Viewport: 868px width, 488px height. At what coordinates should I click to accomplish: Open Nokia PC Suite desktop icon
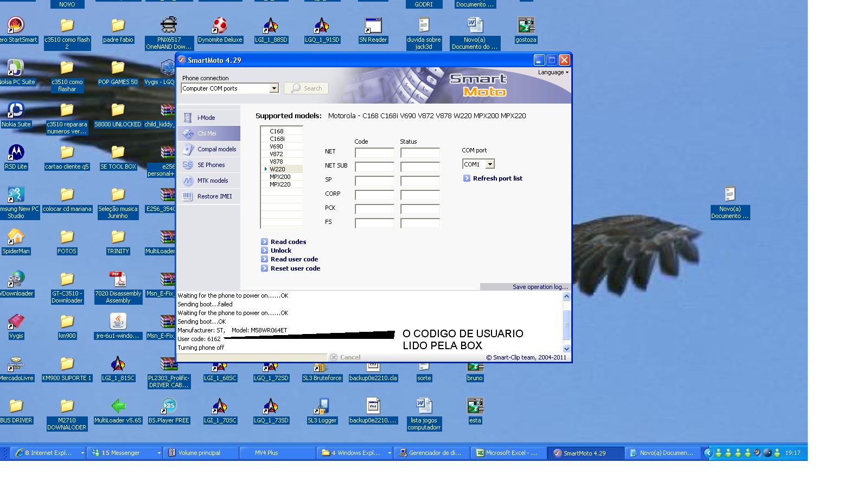(16, 73)
